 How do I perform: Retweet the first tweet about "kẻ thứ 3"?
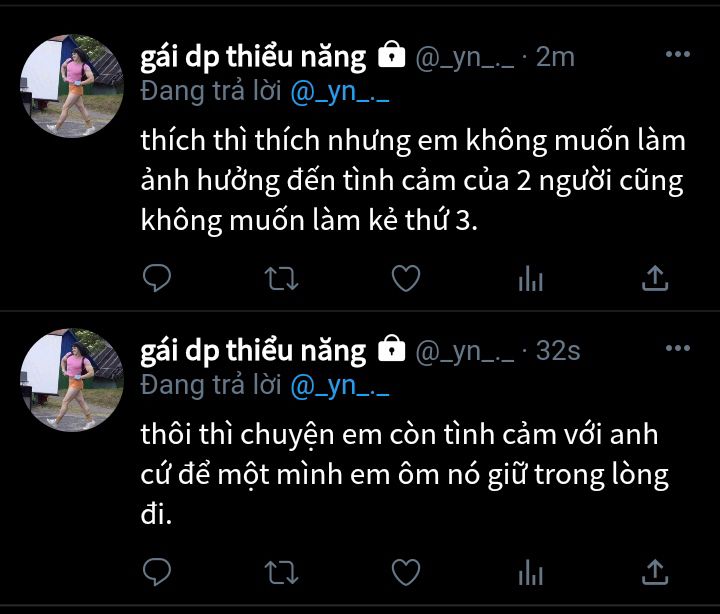[281, 279]
